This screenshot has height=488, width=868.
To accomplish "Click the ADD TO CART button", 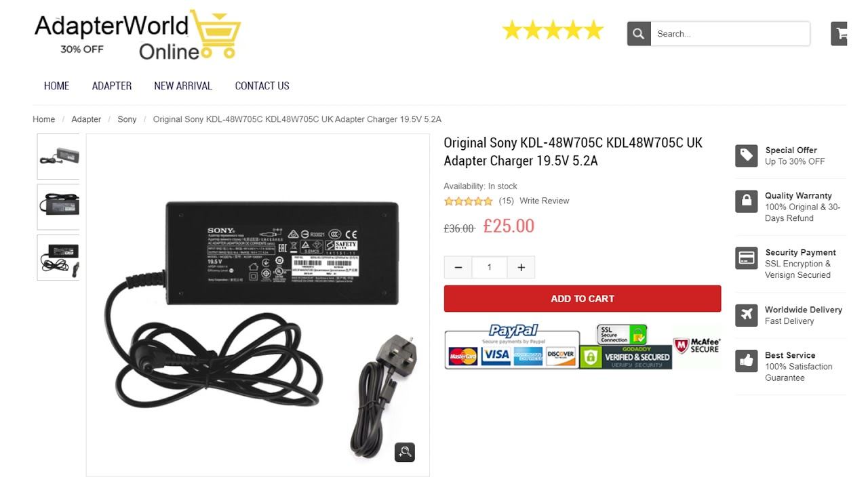I will (x=583, y=299).
